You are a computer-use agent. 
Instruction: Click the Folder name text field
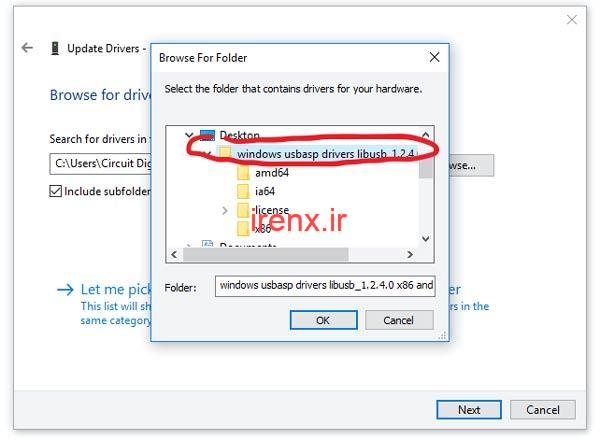[324, 286]
